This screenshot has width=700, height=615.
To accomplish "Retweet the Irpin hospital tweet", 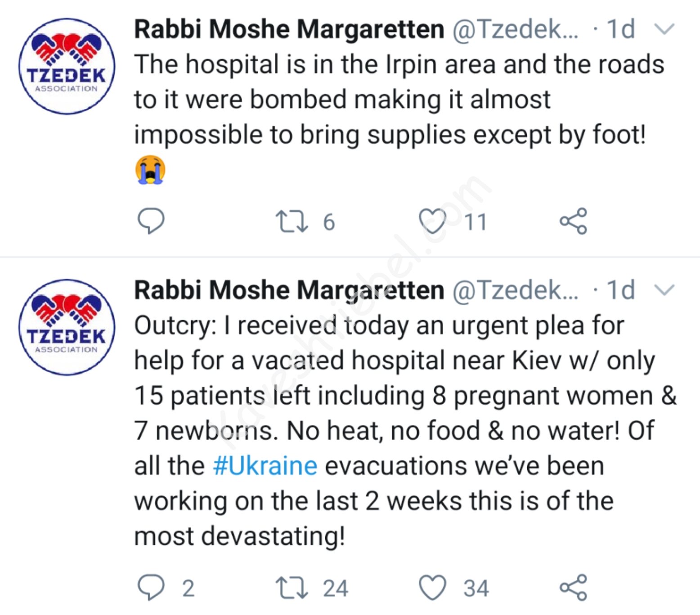I will click(292, 222).
